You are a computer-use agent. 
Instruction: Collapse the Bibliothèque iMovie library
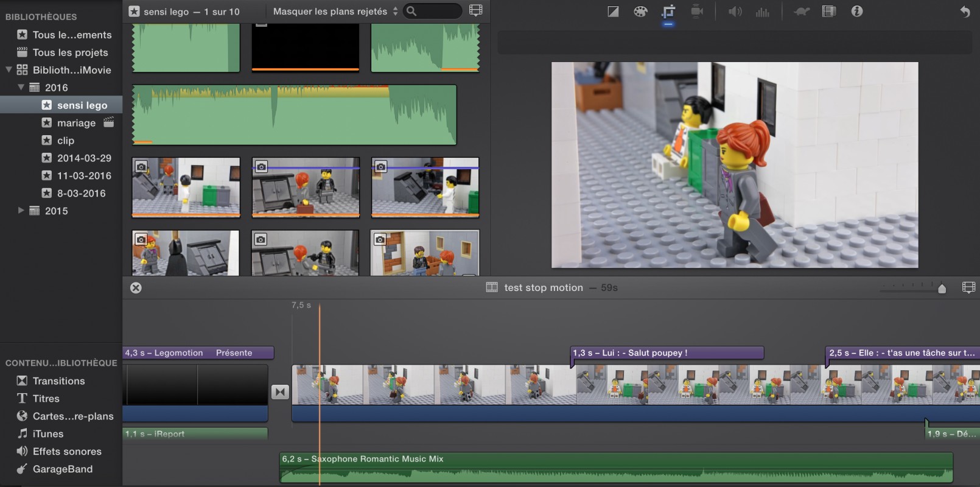[x=9, y=70]
